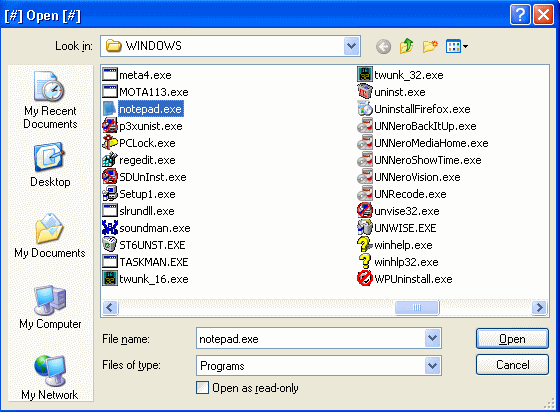Viewport: 560px width, 412px height.
Task: Select the p3xunist.exe file icon
Action: (x=110, y=126)
